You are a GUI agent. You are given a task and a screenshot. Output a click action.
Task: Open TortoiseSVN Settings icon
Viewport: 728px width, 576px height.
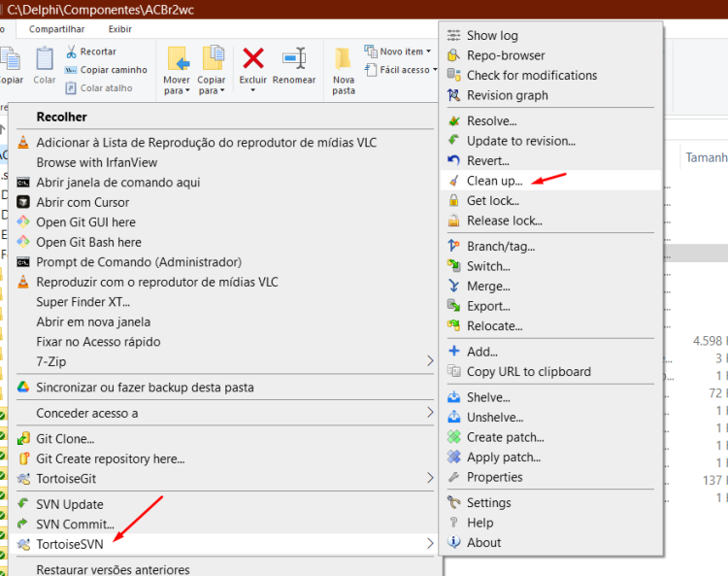point(453,502)
